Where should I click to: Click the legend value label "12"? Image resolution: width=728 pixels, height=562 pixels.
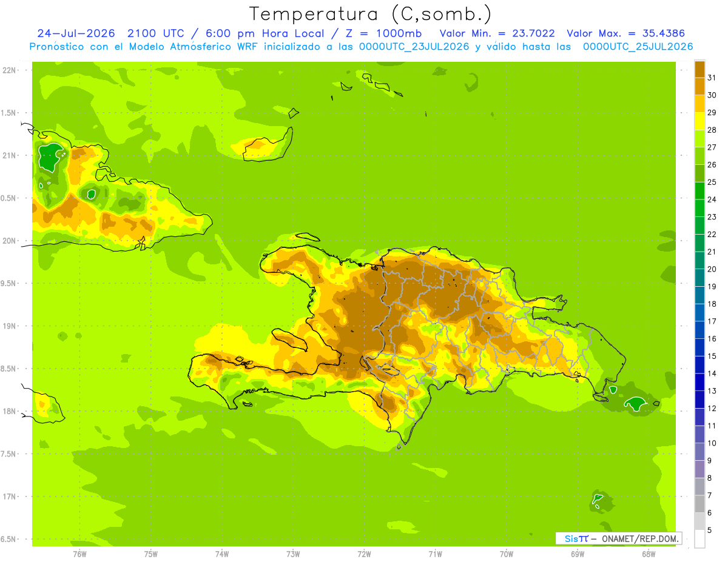pos(712,408)
